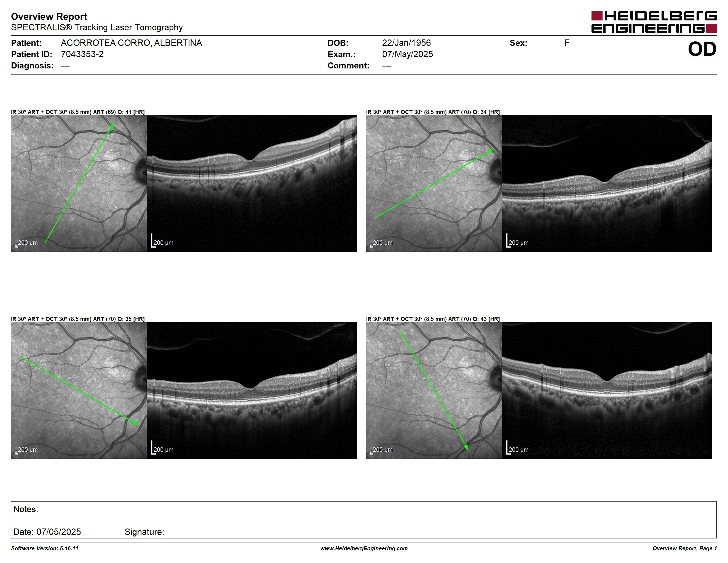Click the 'Comment:' label
Screen dimensions: 728x563
[348, 66]
